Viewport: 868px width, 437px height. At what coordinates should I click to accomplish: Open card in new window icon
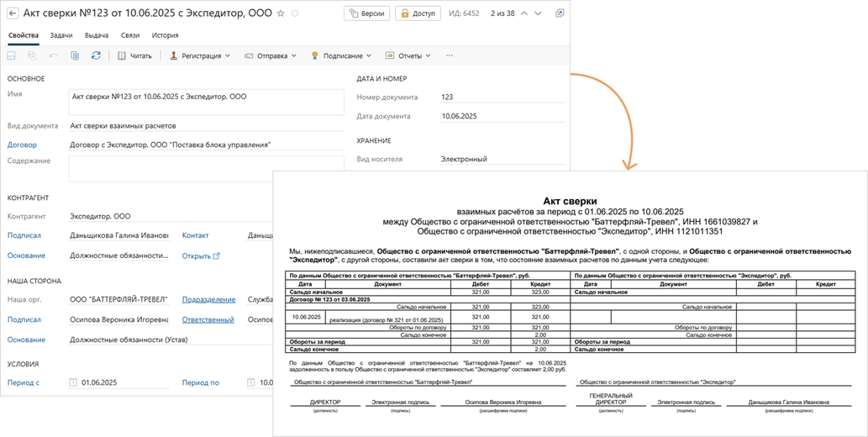pyautogui.click(x=560, y=13)
